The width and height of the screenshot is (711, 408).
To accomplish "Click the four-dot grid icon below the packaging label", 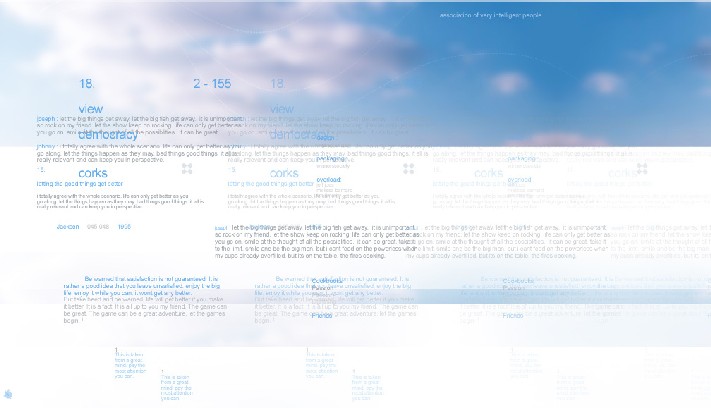I will (x=407, y=168).
